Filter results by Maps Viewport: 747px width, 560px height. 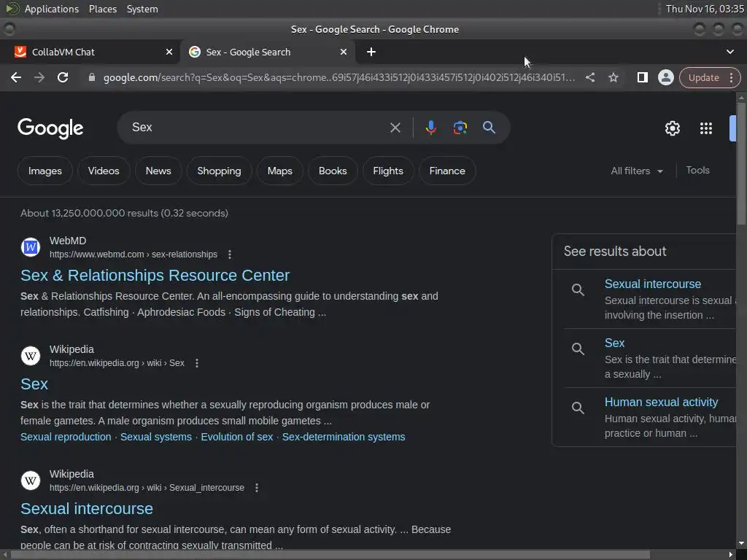click(x=279, y=171)
